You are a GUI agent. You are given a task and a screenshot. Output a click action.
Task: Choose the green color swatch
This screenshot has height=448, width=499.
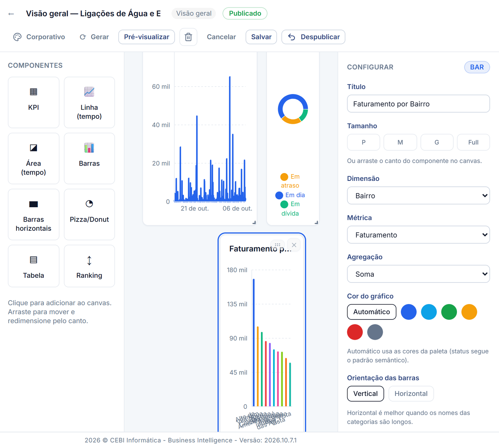449,312
